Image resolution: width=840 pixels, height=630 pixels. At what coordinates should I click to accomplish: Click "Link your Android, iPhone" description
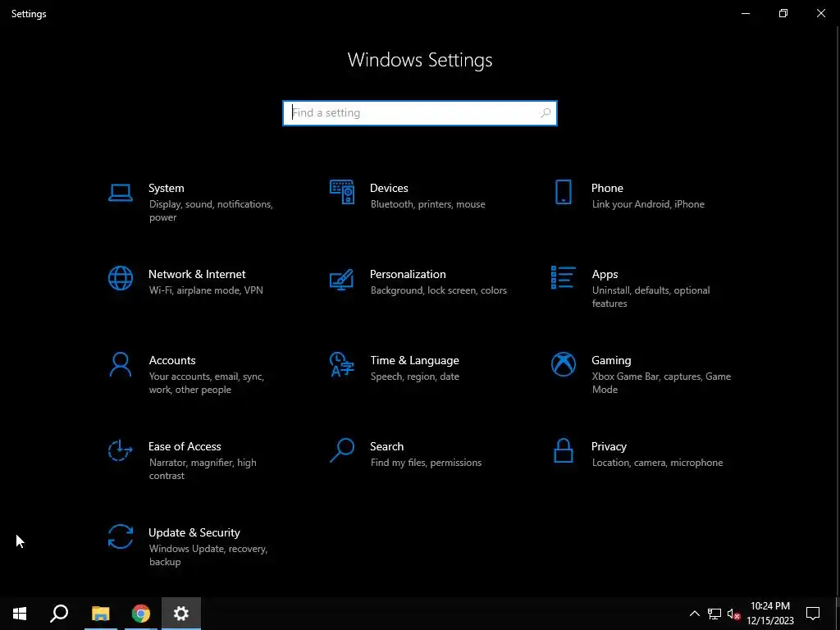pyautogui.click(x=648, y=204)
